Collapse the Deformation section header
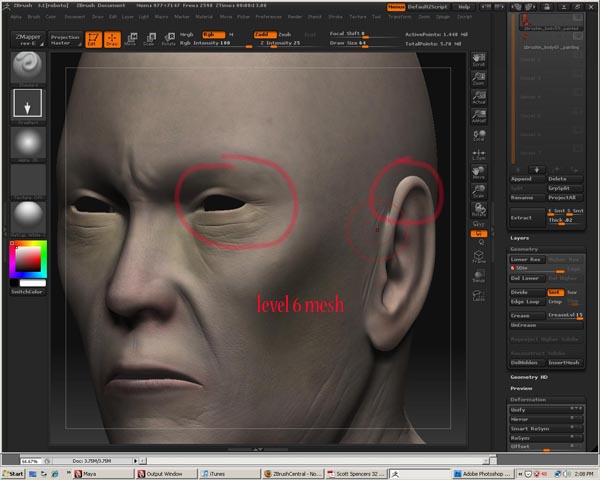 [528, 400]
